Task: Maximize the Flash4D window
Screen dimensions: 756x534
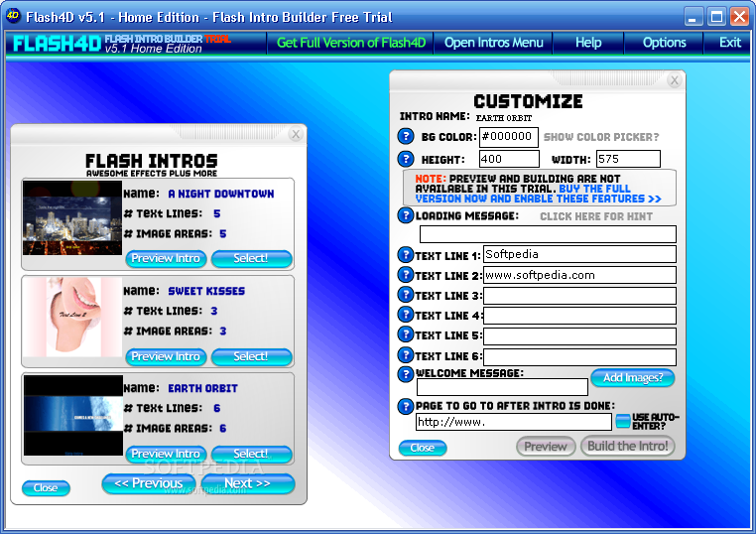Action: click(716, 17)
